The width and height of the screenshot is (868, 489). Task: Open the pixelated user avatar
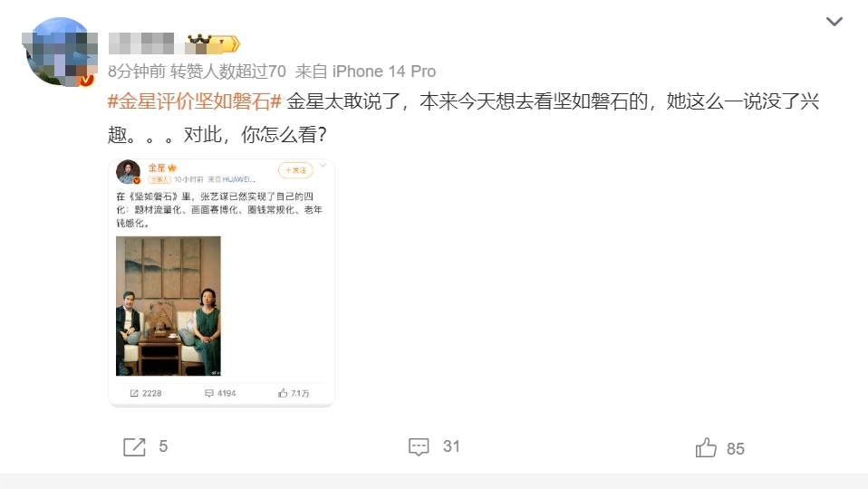60,52
